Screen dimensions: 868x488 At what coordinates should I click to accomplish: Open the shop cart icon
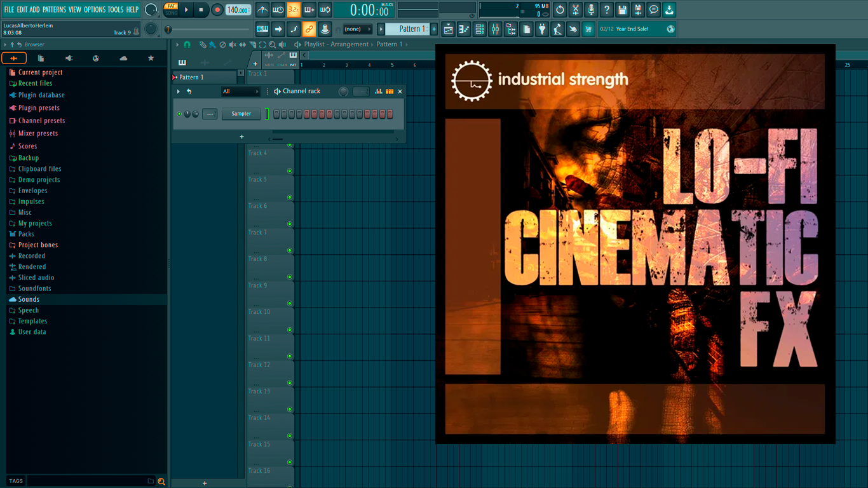pos(588,29)
